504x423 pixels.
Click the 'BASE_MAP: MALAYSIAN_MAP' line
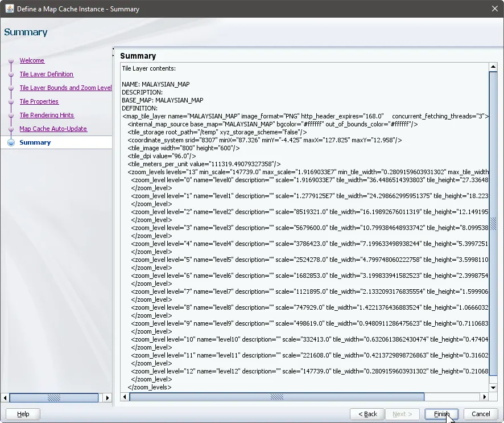(162, 100)
